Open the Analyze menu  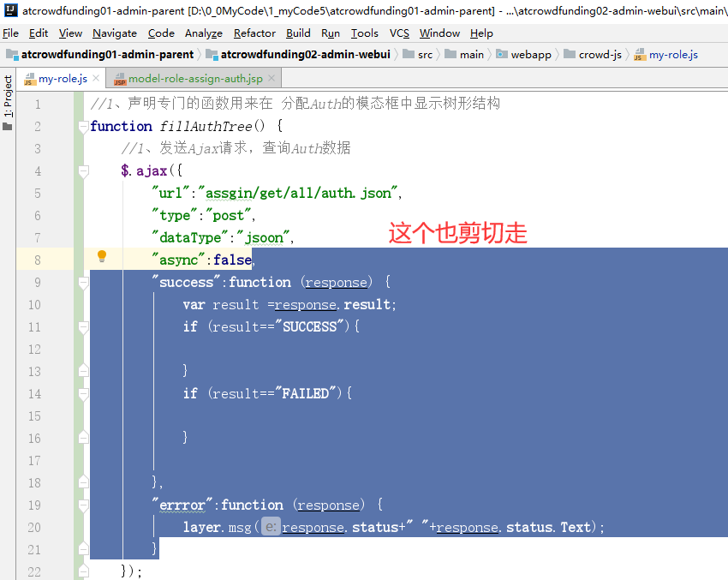[203, 33]
